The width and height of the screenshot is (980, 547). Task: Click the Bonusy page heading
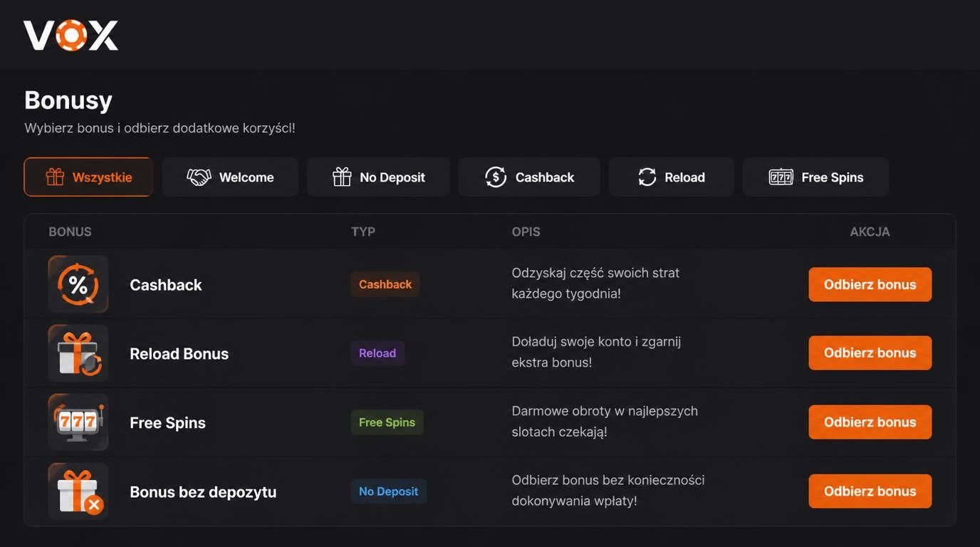[x=68, y=100]
